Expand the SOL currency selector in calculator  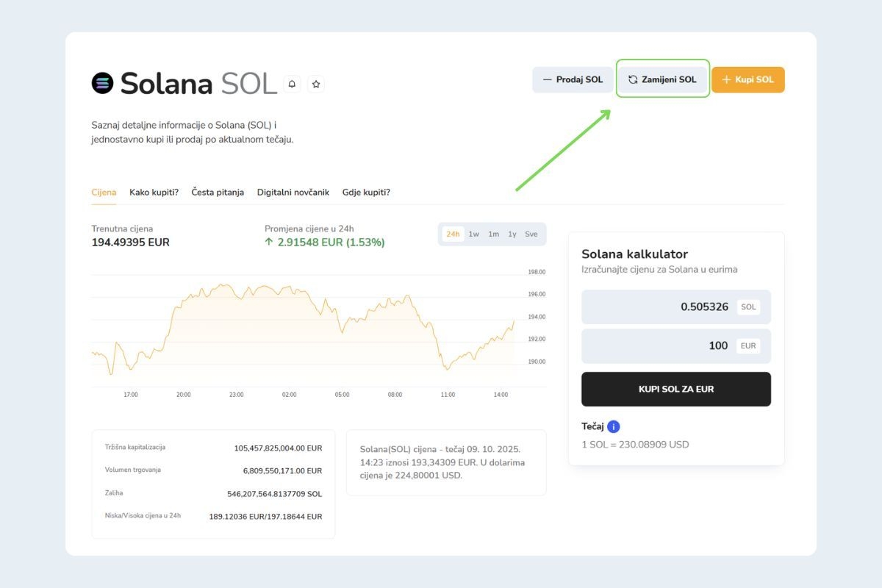(x=748, y=306)
